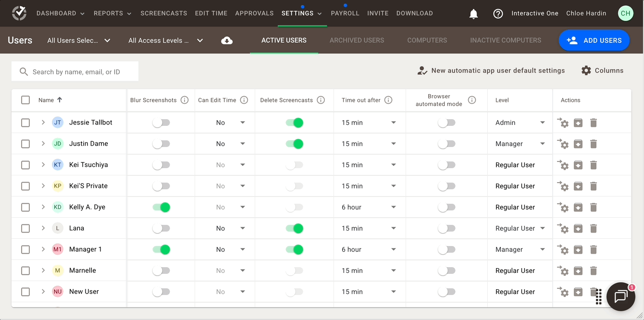
Task: Toggle Browser automated mode for Lana
Action: coord(446,228)
